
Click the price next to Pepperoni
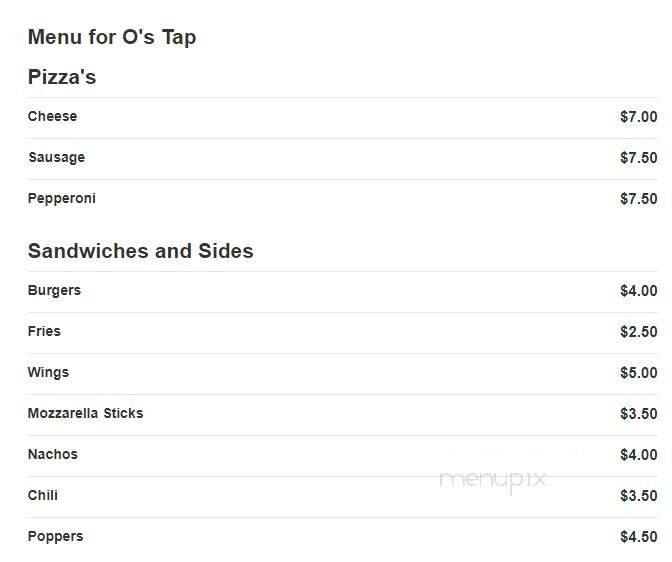tap(638, 199)
